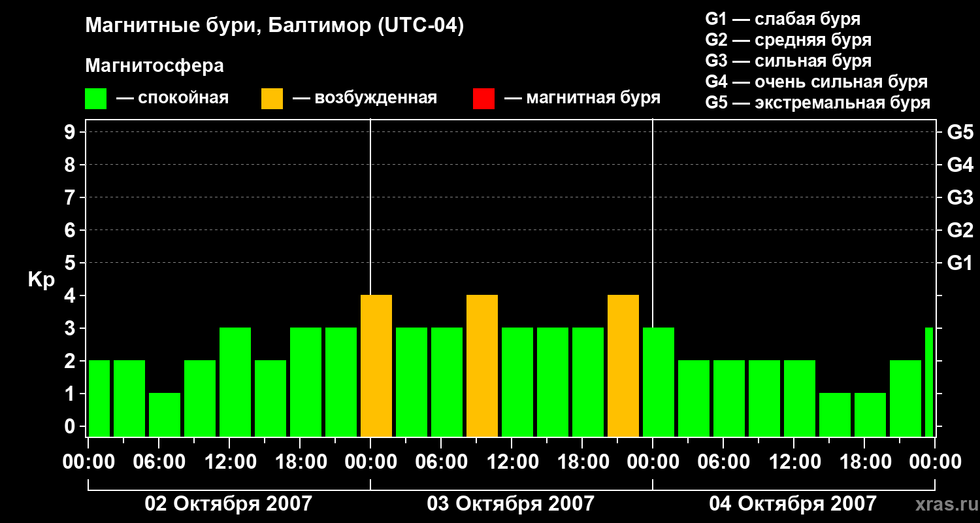Viewport: 980px width, 523px height.
Task: Click the '— возбужденная' legend label
Action: coord(365,98)
